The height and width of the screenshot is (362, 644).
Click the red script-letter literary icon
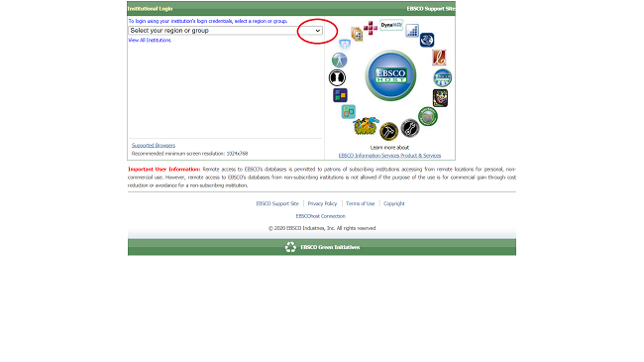[x=439, y=58]
